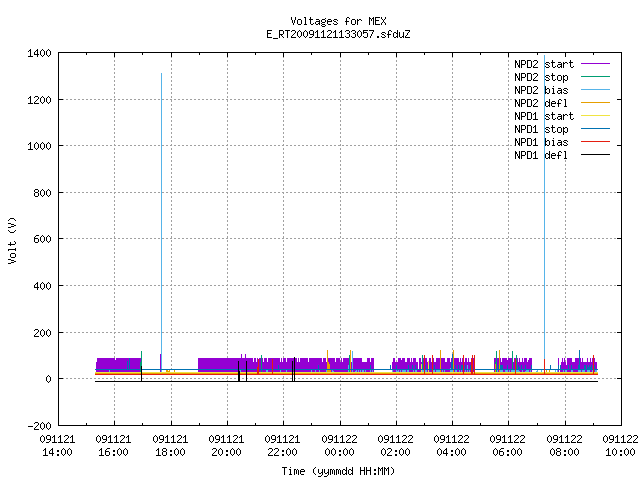The height and width of the screenshot is (480, 640).
Task: Click the 'NPD1 bias' legend label
Action: click(541, 142)
